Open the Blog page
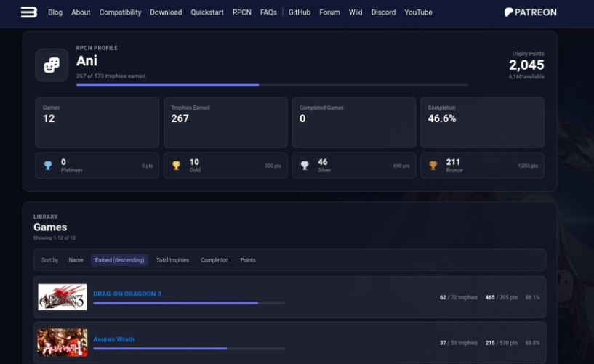This screenshot has height=364, width=594. click(x=55, y=12)
